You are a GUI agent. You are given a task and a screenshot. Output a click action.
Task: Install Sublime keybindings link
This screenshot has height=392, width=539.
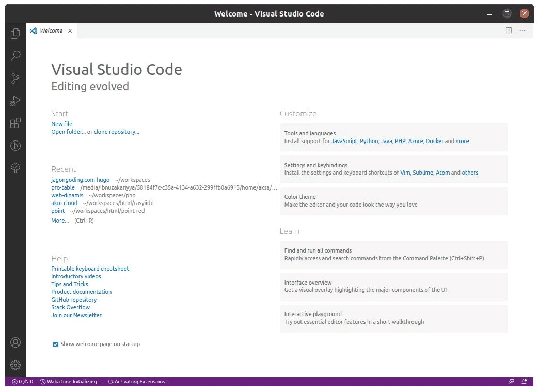click(x=423, y=173)
